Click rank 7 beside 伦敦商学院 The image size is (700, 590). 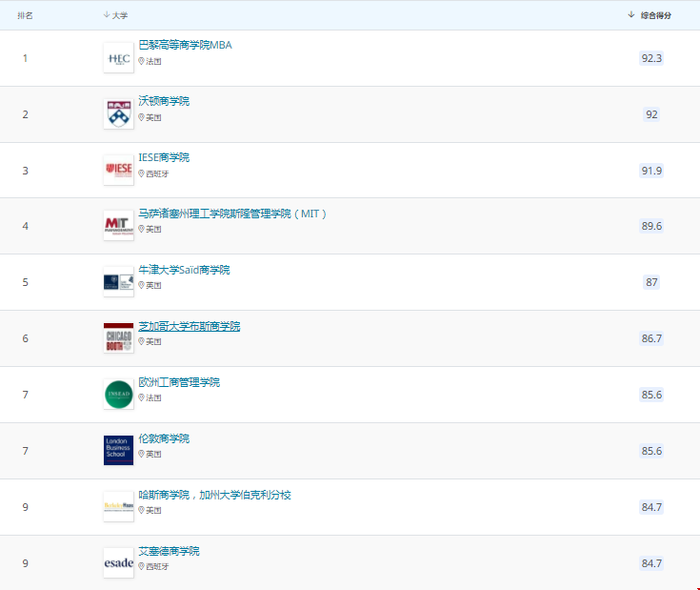tap(26, 451)
